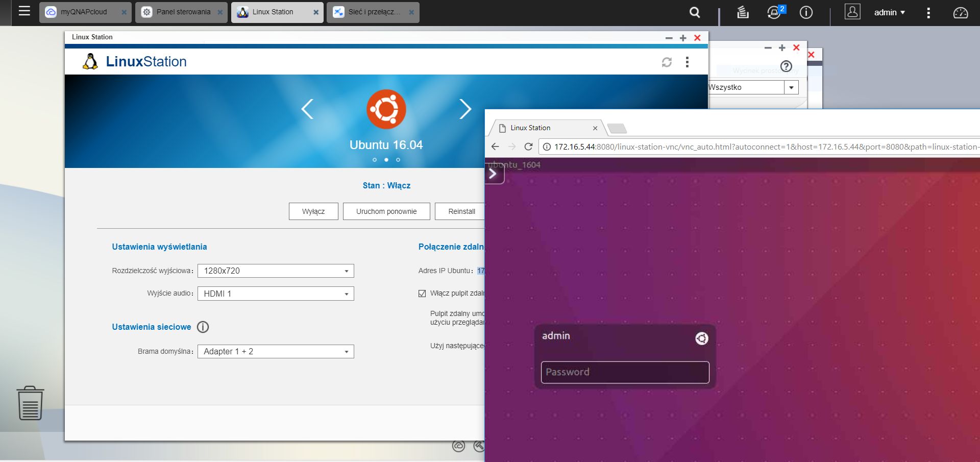
Task: Close the Linux Station window
Action: [x=697, y=38]
